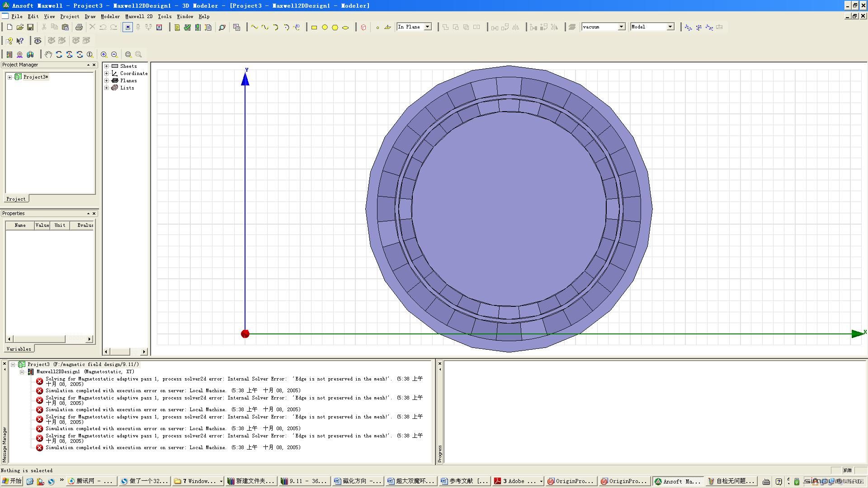Expand the Project3 tree node
The width and height of the screenshot is (868, 488).
tap(9, 77)
